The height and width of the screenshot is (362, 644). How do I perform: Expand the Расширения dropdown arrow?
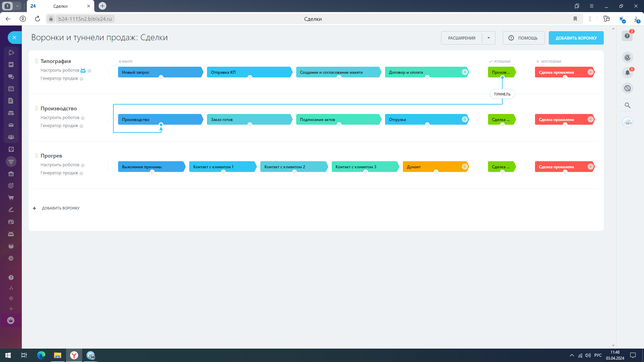tap(489, 38)
